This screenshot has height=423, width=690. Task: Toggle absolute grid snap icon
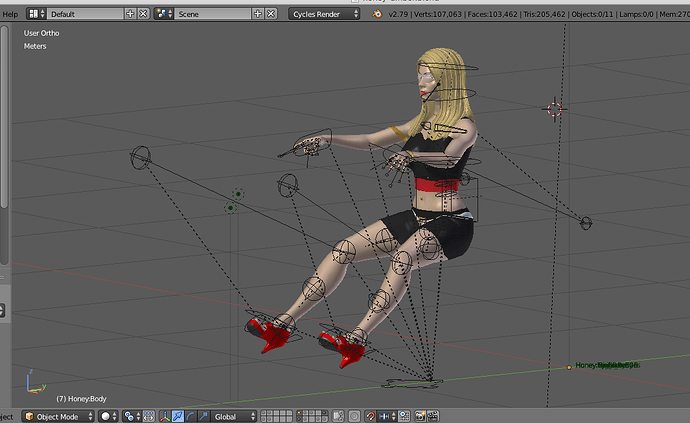[404, 416]
